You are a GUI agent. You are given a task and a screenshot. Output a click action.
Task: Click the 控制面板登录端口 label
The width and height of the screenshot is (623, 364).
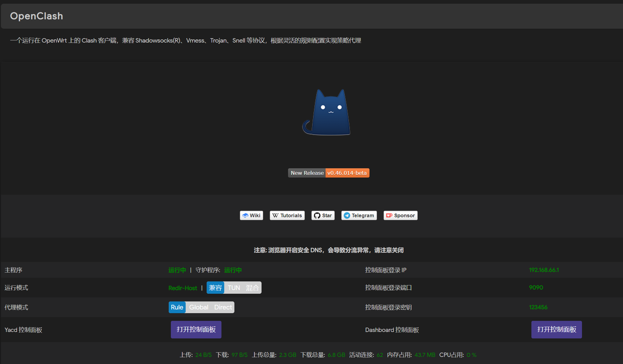389,288
